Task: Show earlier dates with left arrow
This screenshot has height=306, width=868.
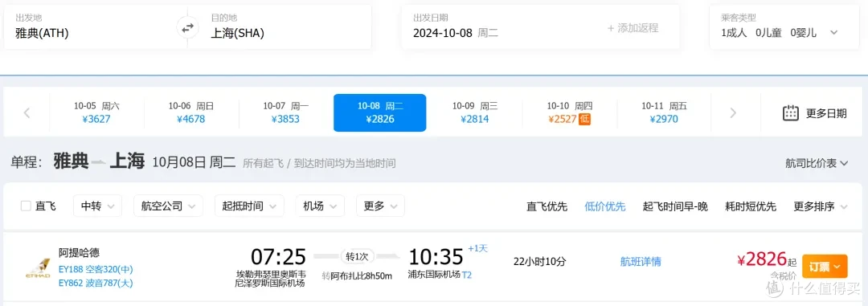Action: [x=27, y=113]
